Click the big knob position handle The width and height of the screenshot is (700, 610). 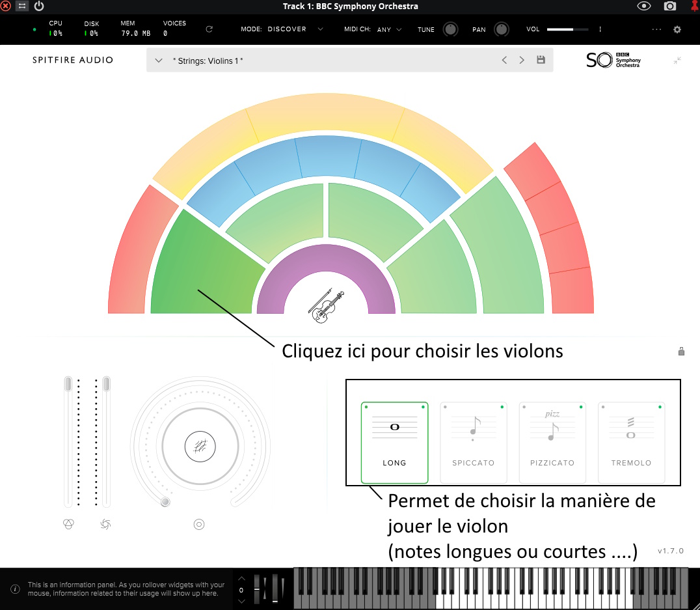click(165, 502)
